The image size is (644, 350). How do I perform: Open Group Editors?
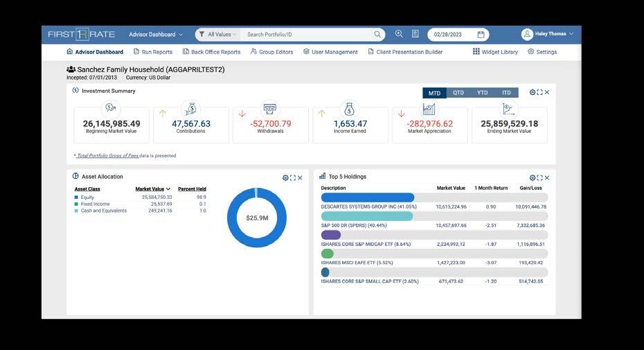(272, 52)
